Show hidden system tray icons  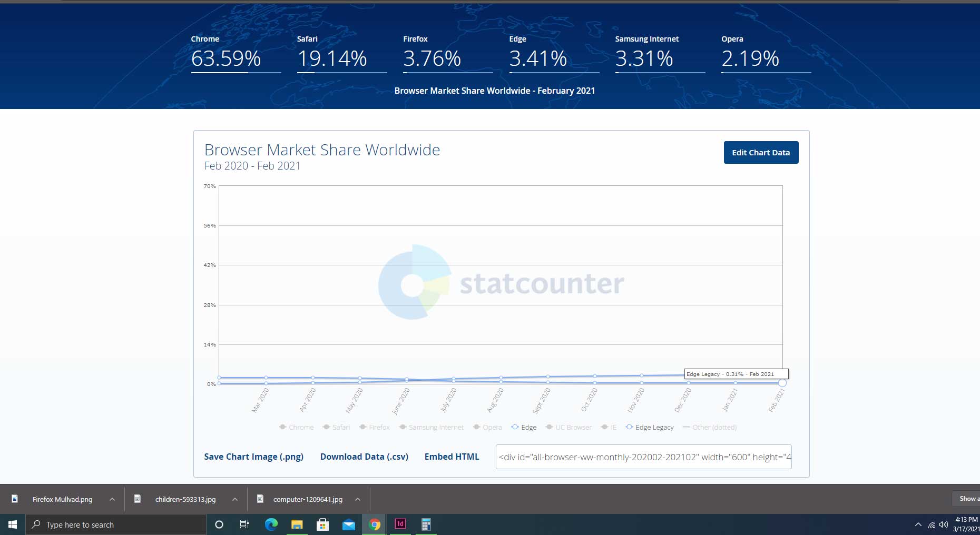click(918, 524)
